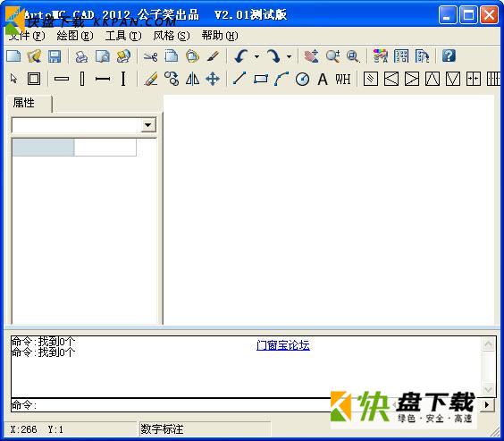This screenshot has width=504, height=441.
Task: Open the 文件(F) menu
Action: [26, 36]
